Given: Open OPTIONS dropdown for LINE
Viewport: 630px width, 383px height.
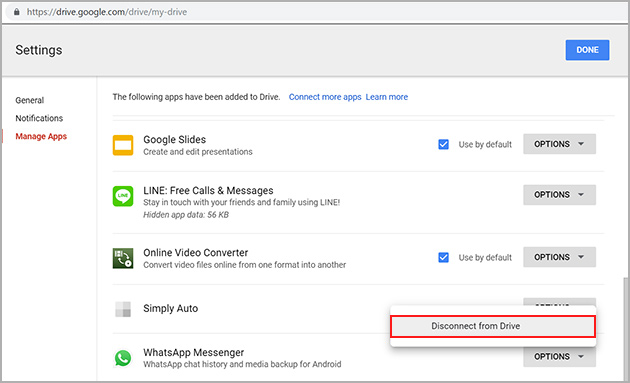Looking at the screenshot, I should 559,195.
